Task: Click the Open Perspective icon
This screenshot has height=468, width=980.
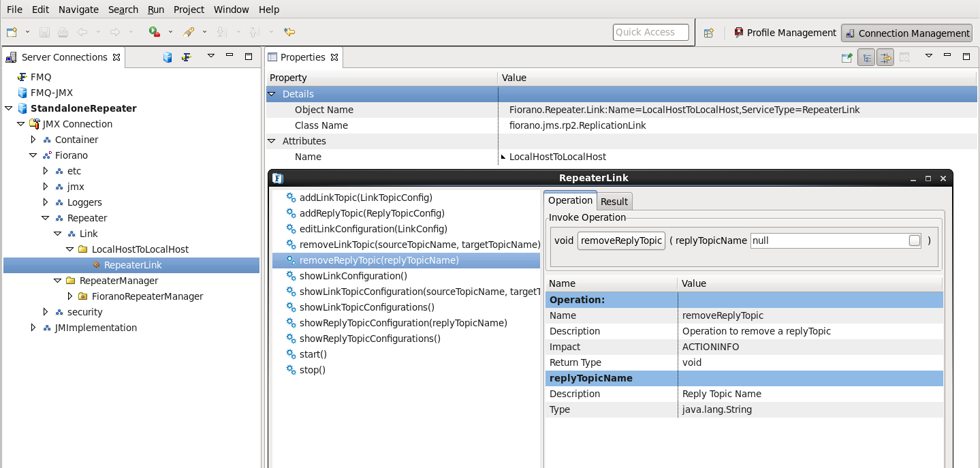Action: click(708, 33)
